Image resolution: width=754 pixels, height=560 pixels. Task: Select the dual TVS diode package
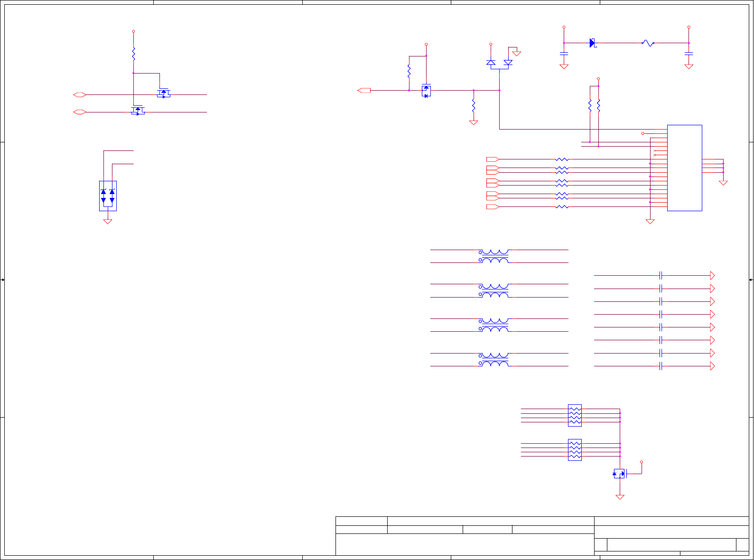(x=108, y=196)
